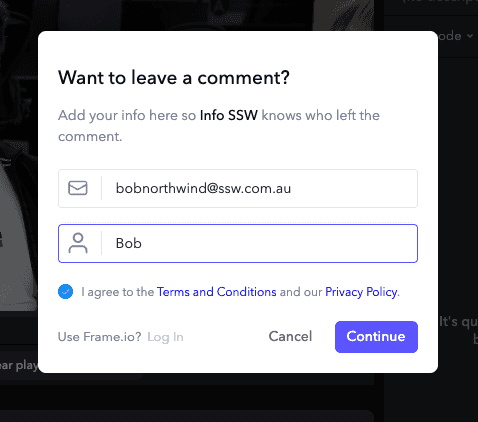Screen dimensions: 478x422
Task: Click the person icon in the name field
Action: coord(78,243)
